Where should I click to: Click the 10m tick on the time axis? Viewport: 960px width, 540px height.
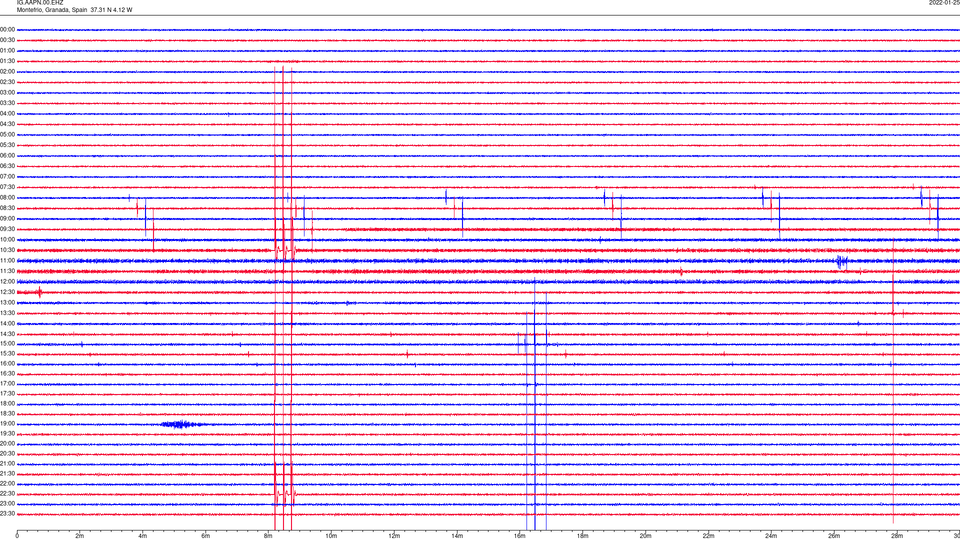pos(331,536)
